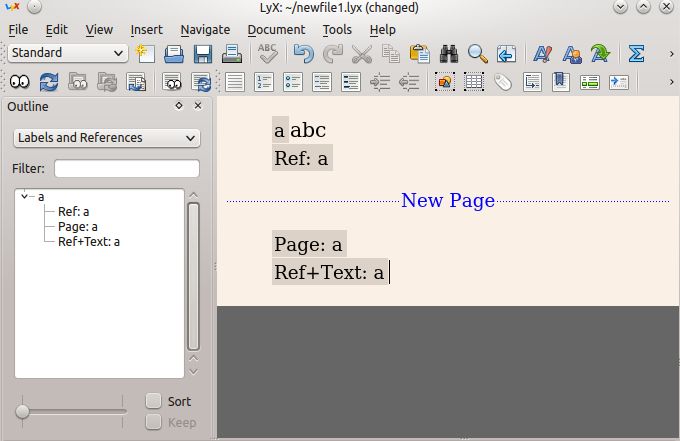The image size is (680, 441).
Task: Set default paragraph layout icon
Action: 235,82
